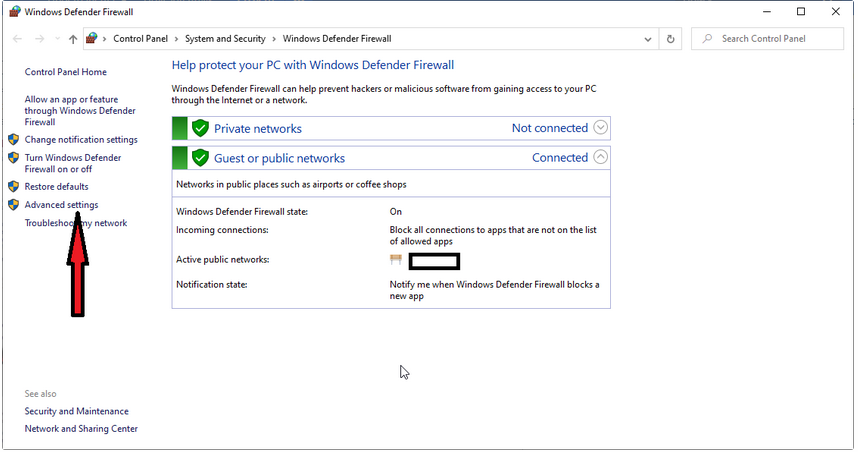Image resolution: width=858 pixels, height=452 pixels.
Task: Click the green shield icon for Private networks
Action: point(200,128)
